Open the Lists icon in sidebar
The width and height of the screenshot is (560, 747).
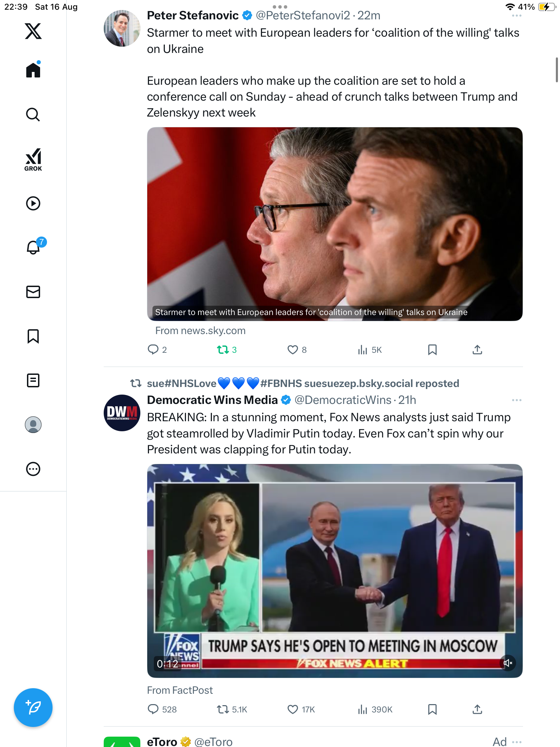tap(33, 380)
